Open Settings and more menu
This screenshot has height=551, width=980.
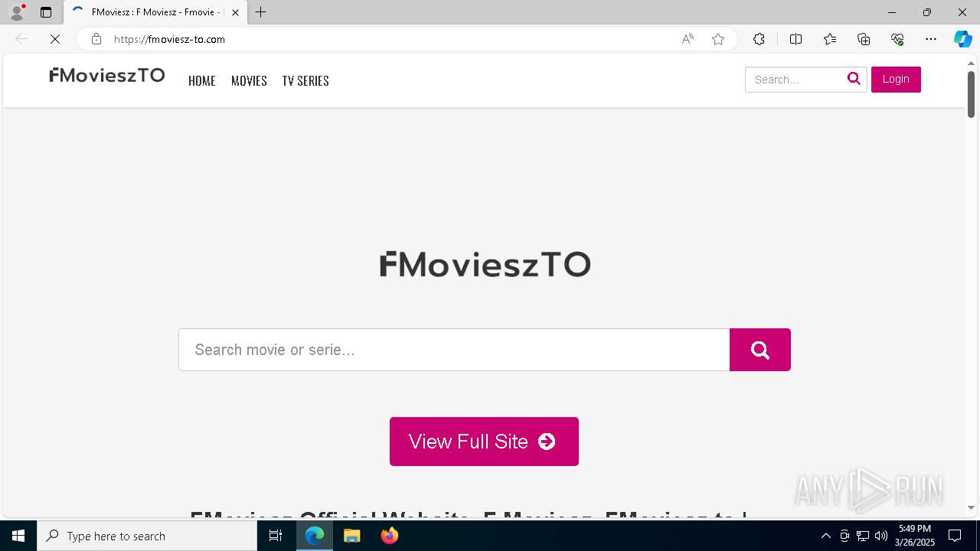pos(931,39)
